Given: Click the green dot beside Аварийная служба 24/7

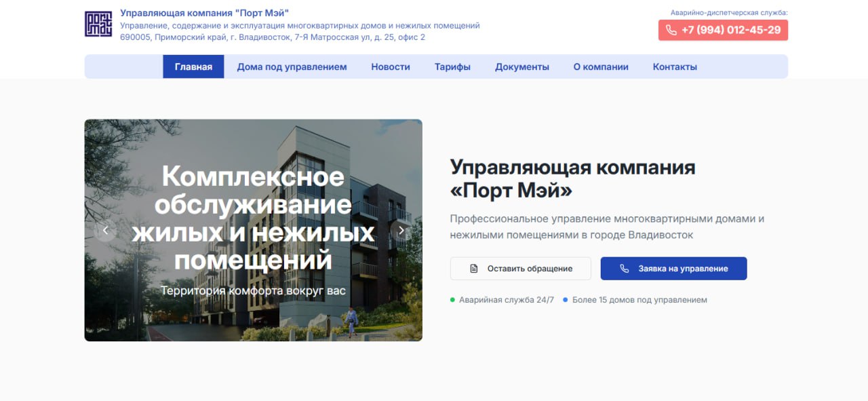Looking at the screenshot, I should (x=453, y=299).
